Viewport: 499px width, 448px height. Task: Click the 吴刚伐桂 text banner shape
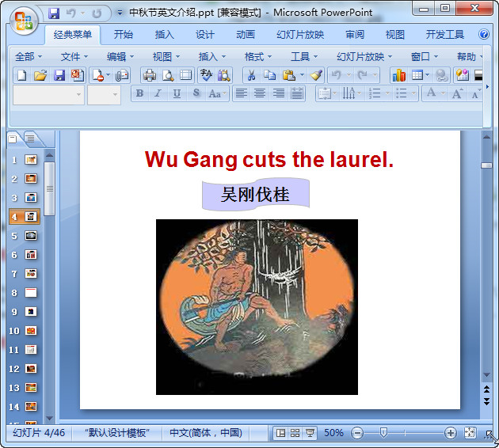(256, 194)
